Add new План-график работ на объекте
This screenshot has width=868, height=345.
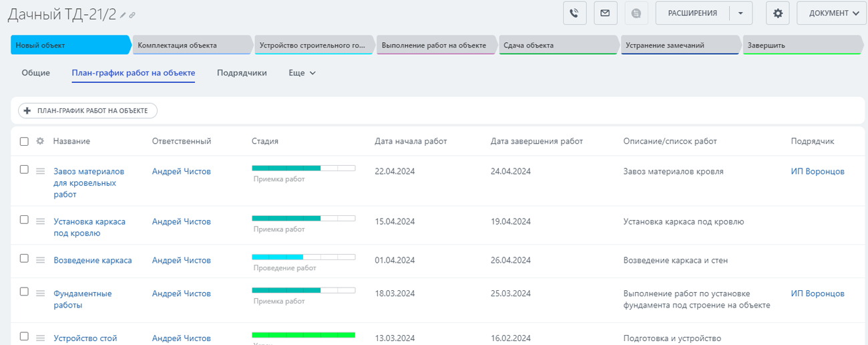tap(87, 110)
